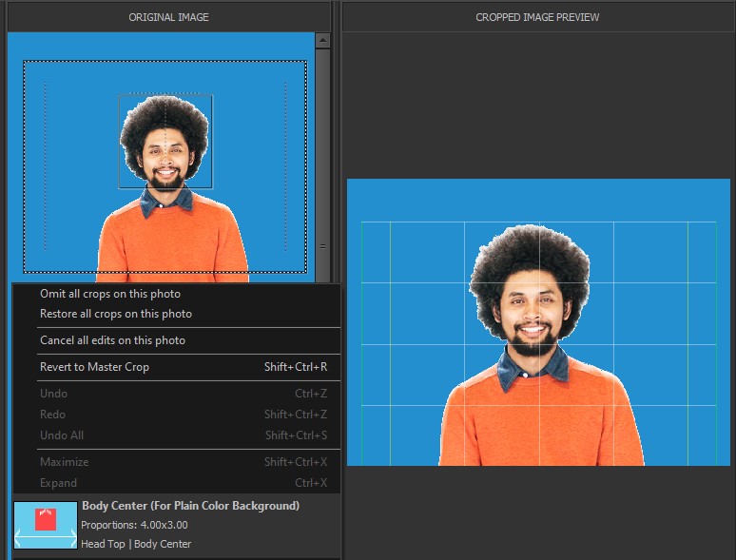Click the Body Center preset thumbnail icon
This screenshot has height=560, width=736.
coord(46,525)
